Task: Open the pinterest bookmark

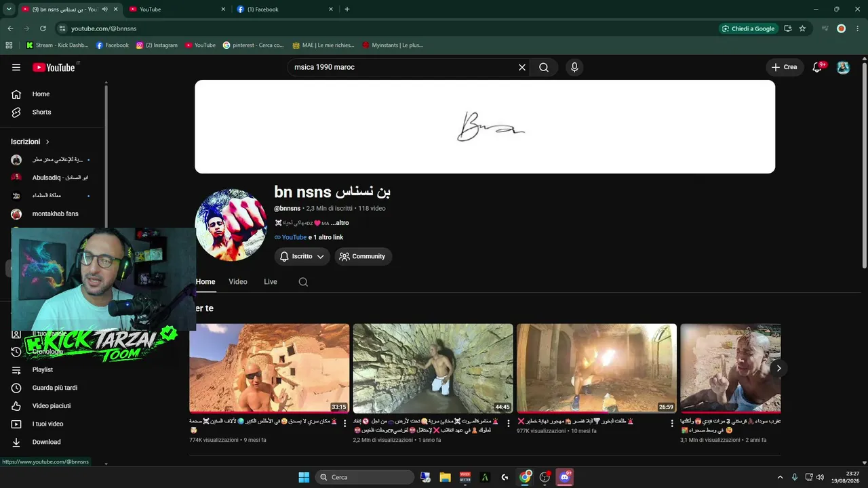Action: [253, 45]
